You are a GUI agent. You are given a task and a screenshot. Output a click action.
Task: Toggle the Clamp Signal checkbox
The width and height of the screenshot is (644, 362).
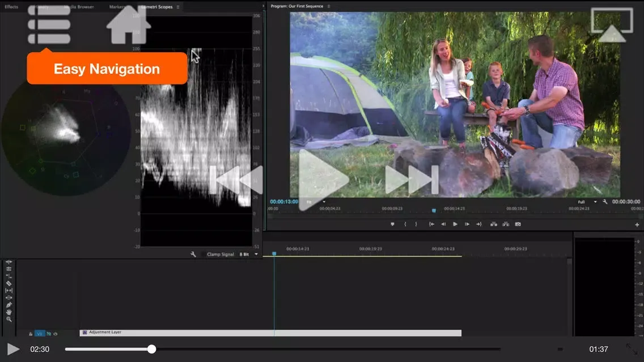coord(203,254)
